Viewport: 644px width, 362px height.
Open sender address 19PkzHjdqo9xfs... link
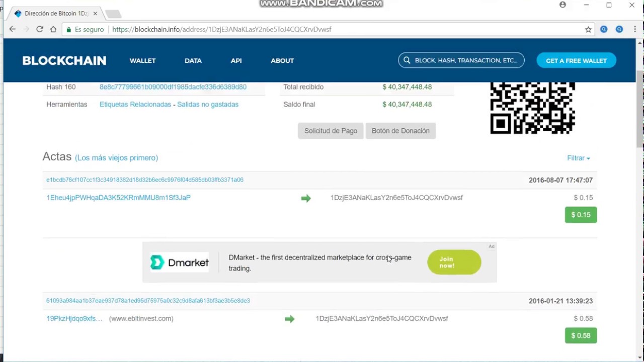pos(74,318)
